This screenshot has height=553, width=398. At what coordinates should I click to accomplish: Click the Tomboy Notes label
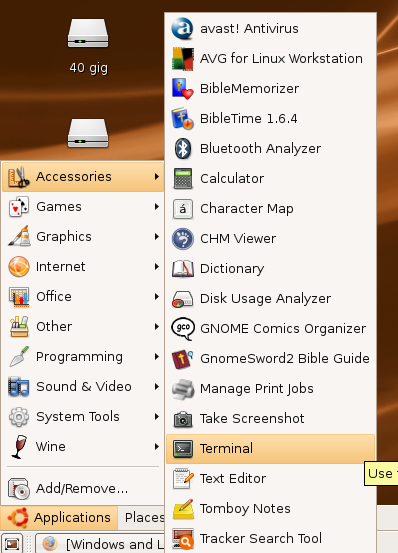pos(245,509)
